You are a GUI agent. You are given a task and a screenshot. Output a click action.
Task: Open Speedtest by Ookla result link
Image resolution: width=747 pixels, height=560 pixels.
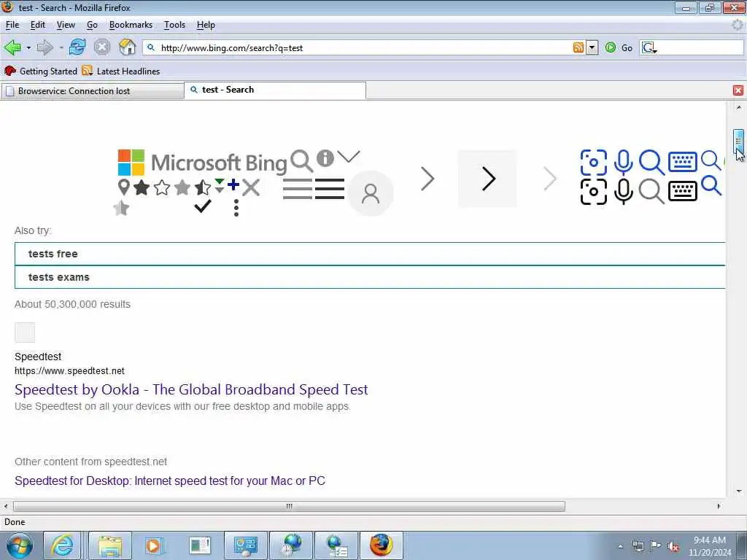[x=191, y=389]
